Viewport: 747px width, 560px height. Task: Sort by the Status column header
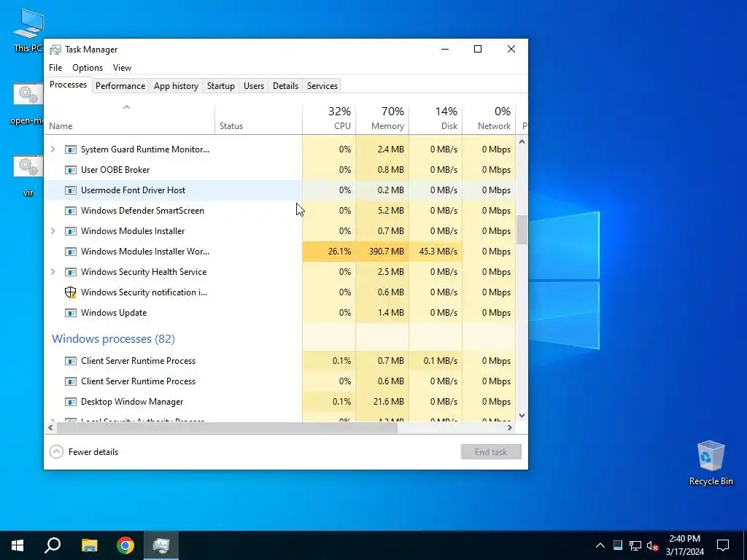click(x=259, y=119)
